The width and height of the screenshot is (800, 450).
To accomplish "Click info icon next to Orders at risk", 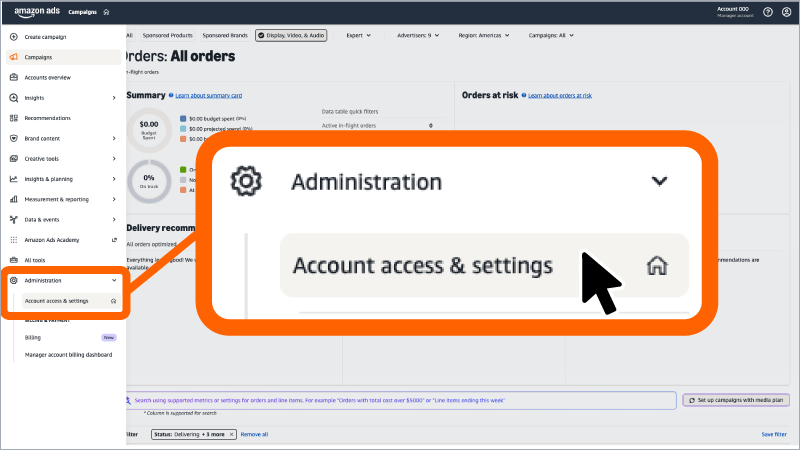I will [523, 95].
